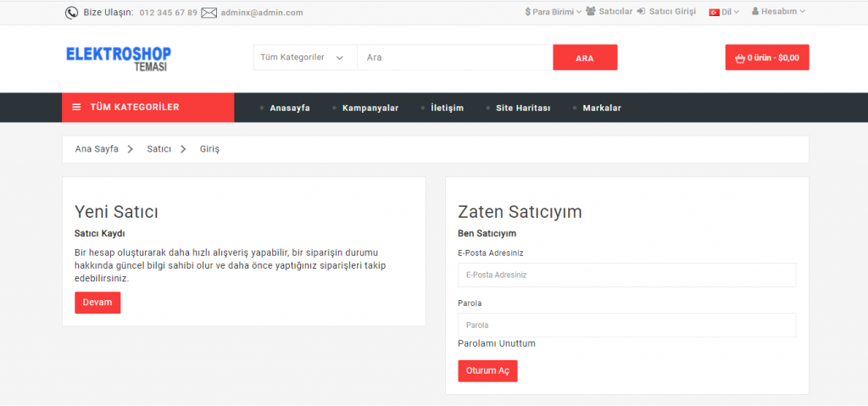
Task: Click the phone icon beside Bize Ulaşın
Action: pos(71,13)
